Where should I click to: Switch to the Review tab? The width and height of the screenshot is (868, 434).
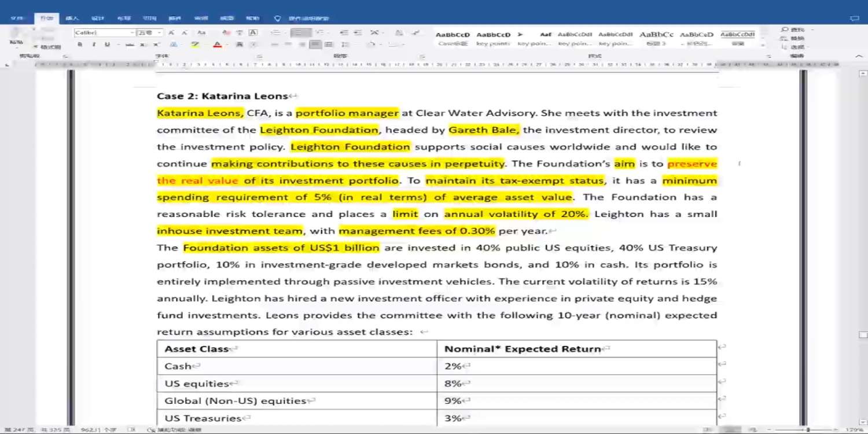[x=201, y=19]
